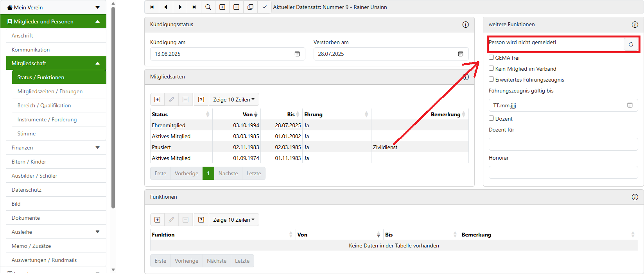Open calendar picker for Kündigung am

pos(297,54)
